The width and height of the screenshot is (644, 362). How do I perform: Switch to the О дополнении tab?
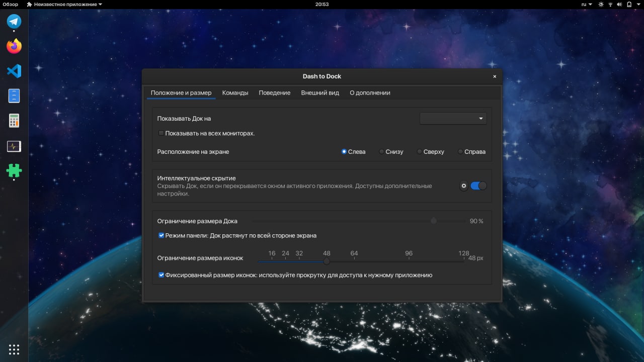[370, 93]
